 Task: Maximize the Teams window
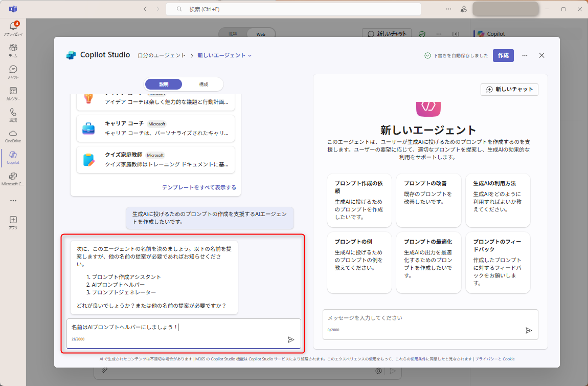[563, 9]
